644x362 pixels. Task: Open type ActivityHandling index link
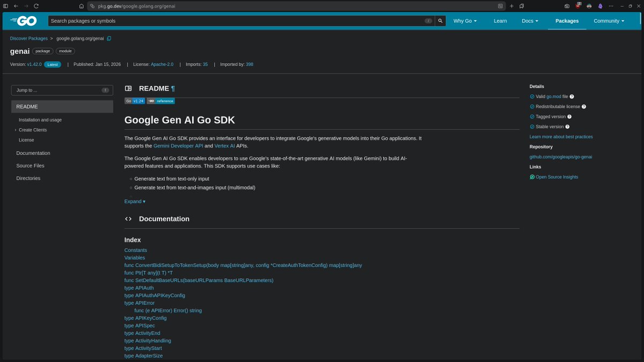click(x=148, y=341)
